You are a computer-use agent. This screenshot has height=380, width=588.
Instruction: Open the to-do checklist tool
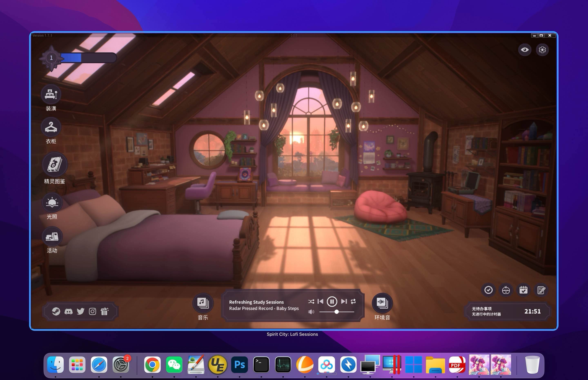click(488, 290)
